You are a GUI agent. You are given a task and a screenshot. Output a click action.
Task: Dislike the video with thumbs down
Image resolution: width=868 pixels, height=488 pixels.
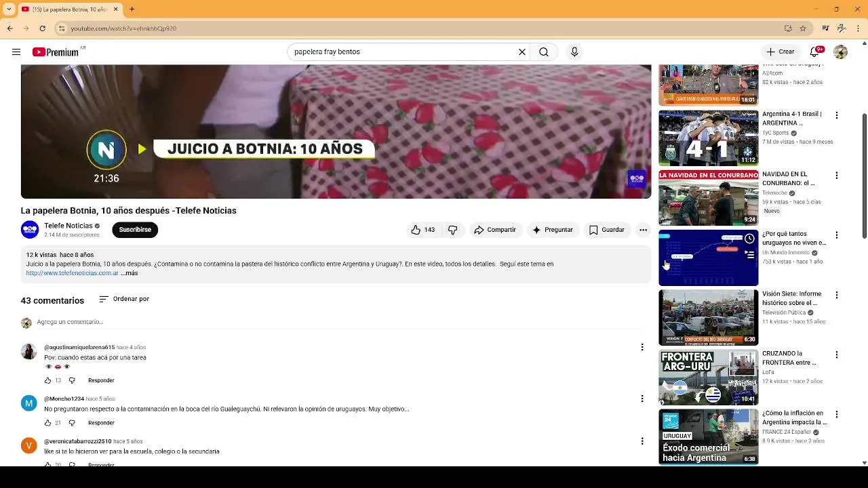pyautogui.click(x=452, y=230)
